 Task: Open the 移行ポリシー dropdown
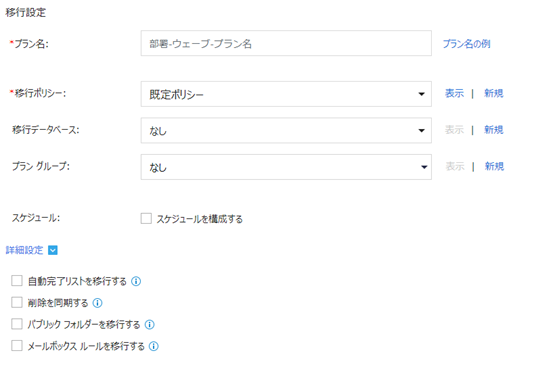pos(286,94)
